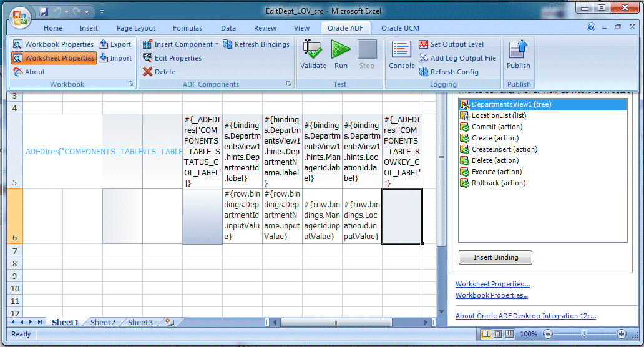Open the View tab

click(301, 28)
